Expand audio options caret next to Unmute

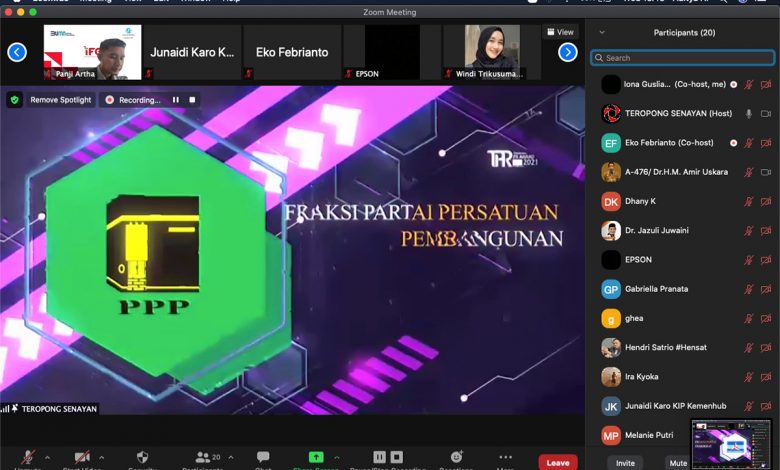point(47,457)
